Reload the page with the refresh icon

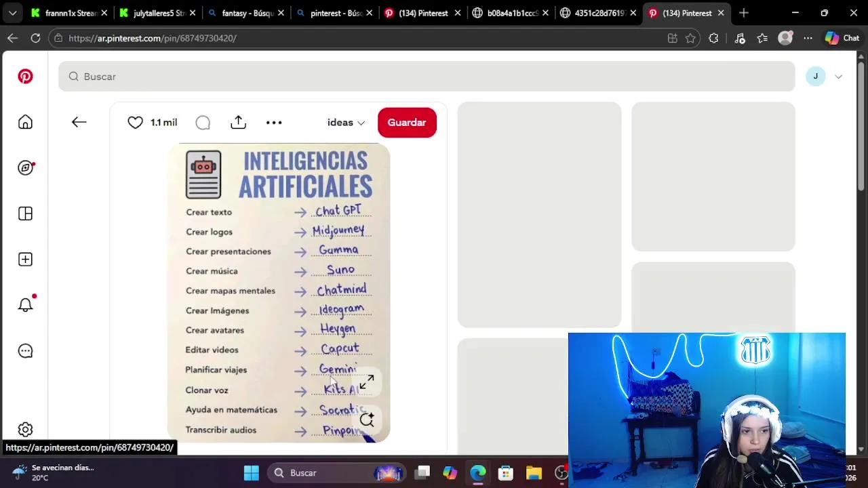click(35, 39)
